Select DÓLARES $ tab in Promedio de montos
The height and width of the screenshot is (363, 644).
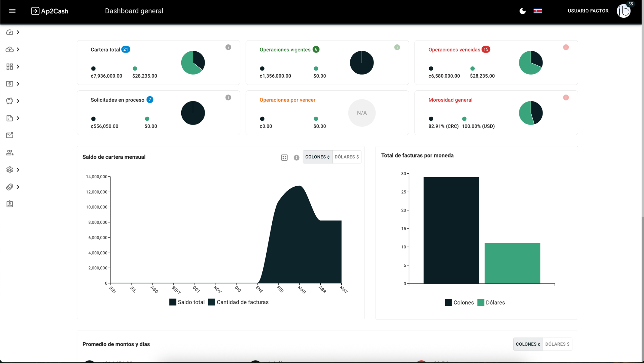point(557,344)
